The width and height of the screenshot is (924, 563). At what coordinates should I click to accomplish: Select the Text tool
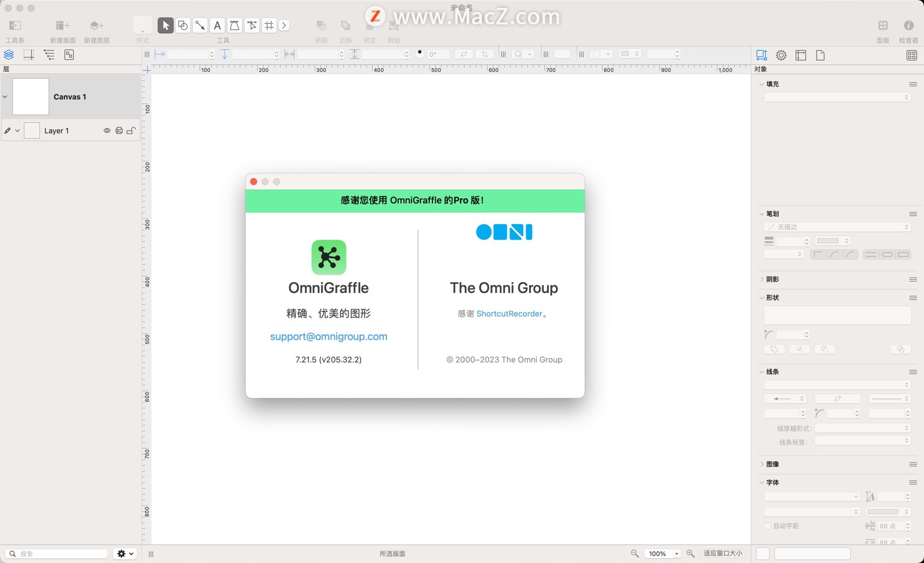[x=217, y=25]
